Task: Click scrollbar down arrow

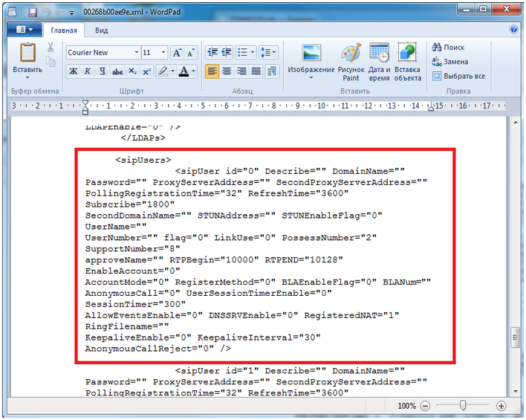Action: click(515, 391)
